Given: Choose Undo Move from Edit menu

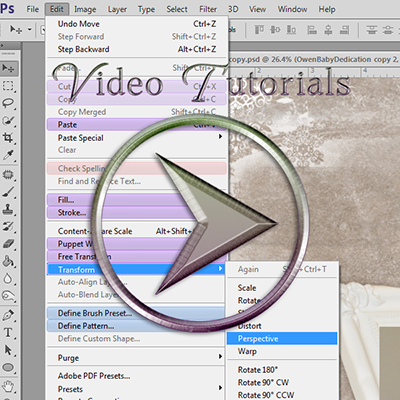Looking at the screenshot, I should pos(137,24).
